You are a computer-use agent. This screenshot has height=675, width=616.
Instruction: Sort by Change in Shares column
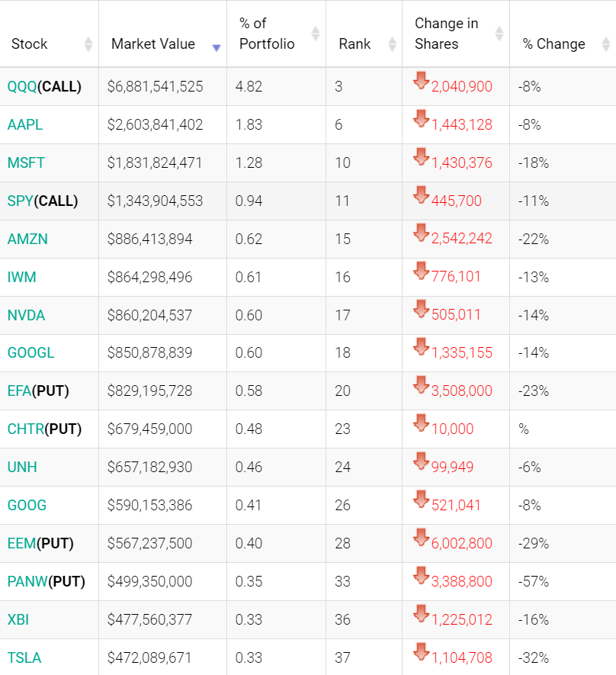[499, 34]
